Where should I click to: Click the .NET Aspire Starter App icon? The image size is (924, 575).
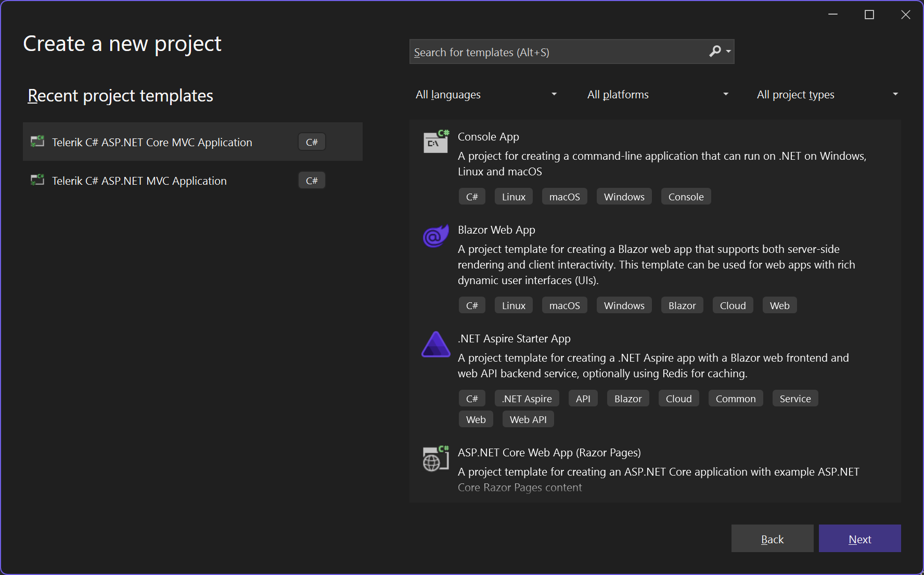[435, 344]
